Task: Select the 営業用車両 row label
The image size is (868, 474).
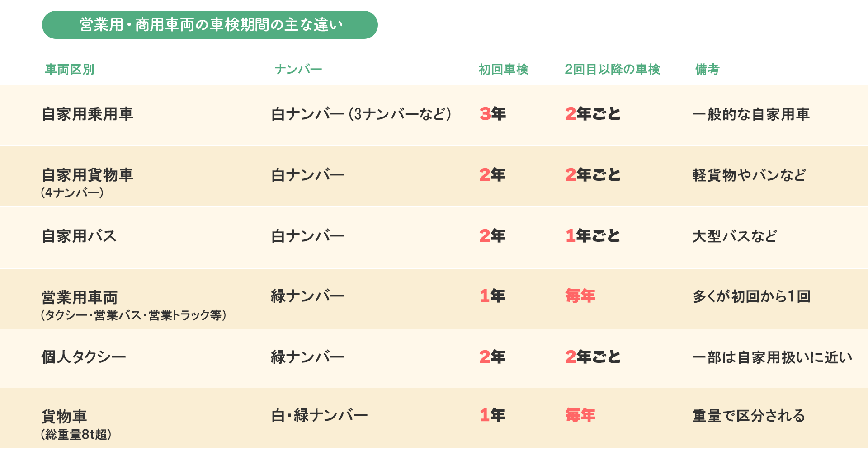Action: pos(80,297)
